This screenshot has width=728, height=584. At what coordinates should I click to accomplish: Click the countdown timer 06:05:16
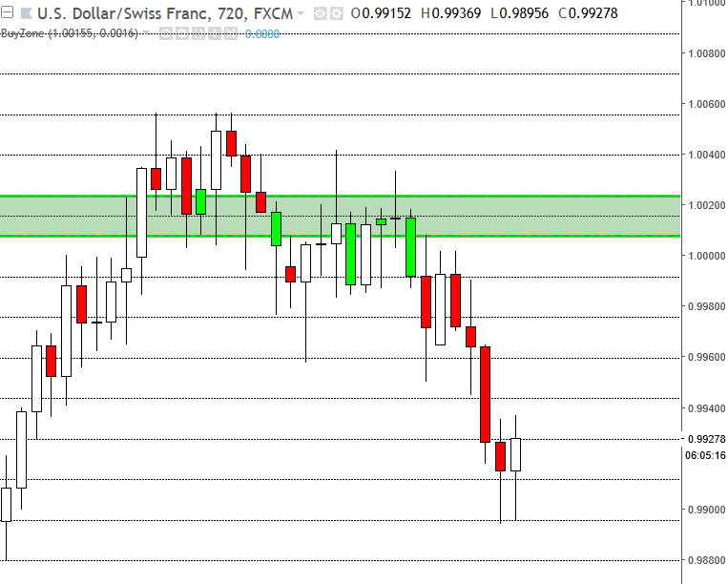(705, 455)
